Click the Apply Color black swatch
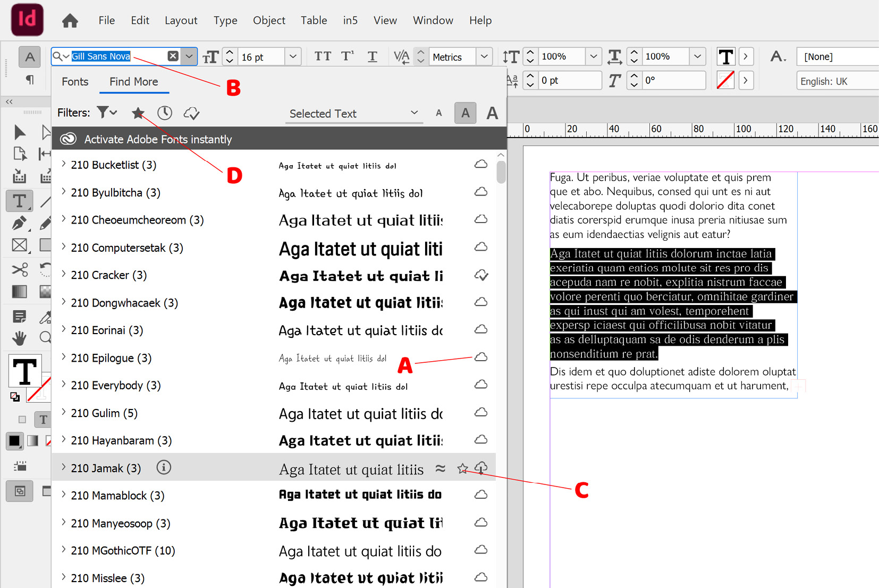The height and width of the screenshot is (588, 879). click(14, 440)
